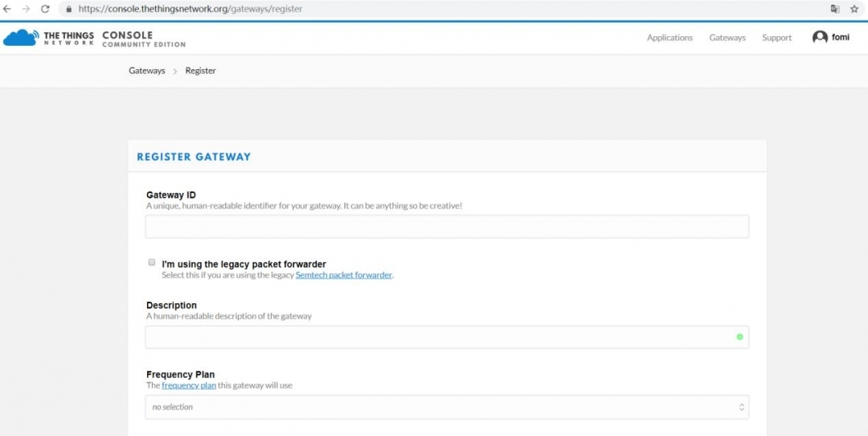Go to Gateways breadcrumb link
The width and height of the screenshot is (868, 436).
pos(147,70)
